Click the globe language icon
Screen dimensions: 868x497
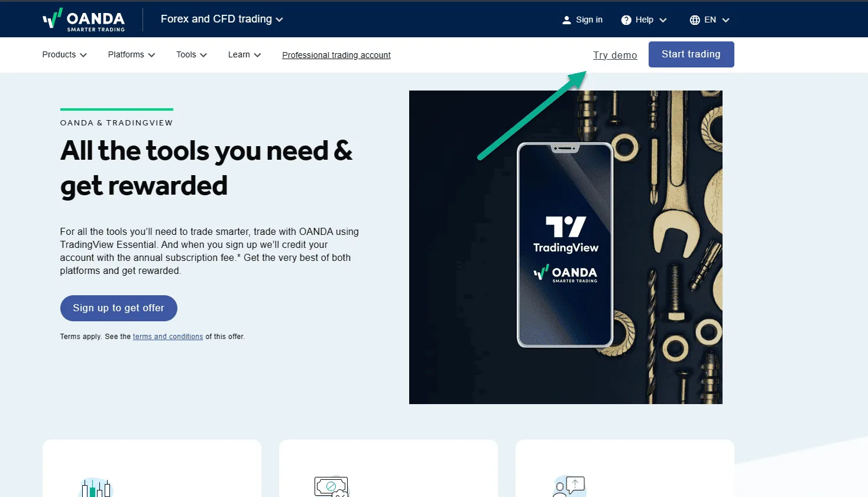(x=695, y=20)
